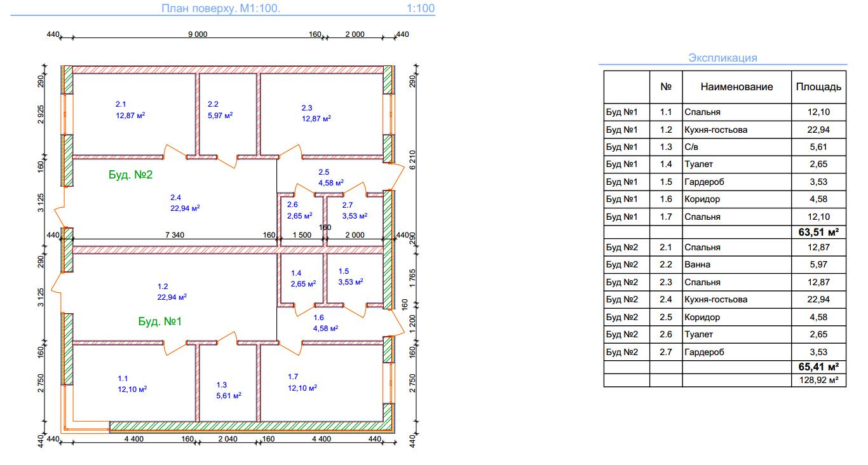Image resolution: width=868 pixels, height=465 pixels.
Task: Click the green 'Буд. №1' label
Action: [x=160, y=321]
